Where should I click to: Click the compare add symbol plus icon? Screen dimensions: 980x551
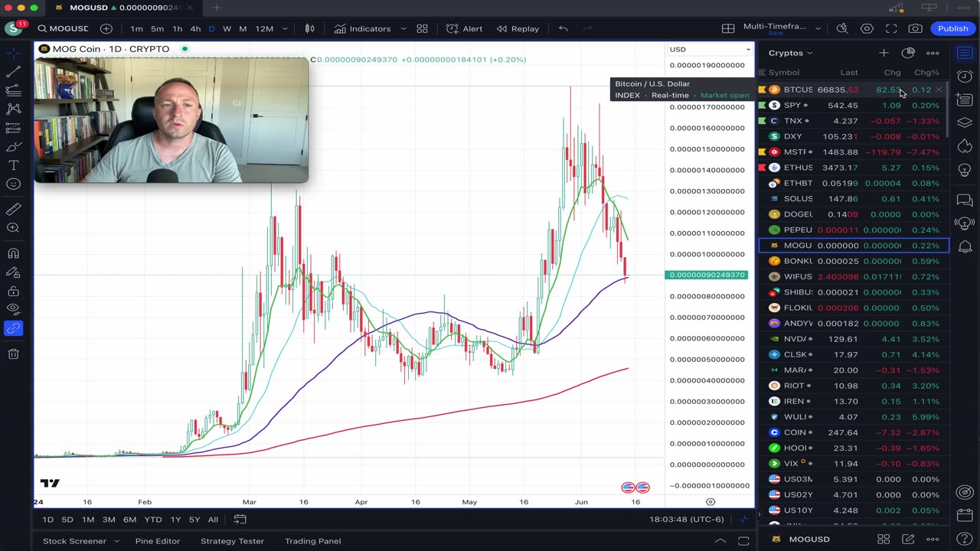click(x=106, y=28)
